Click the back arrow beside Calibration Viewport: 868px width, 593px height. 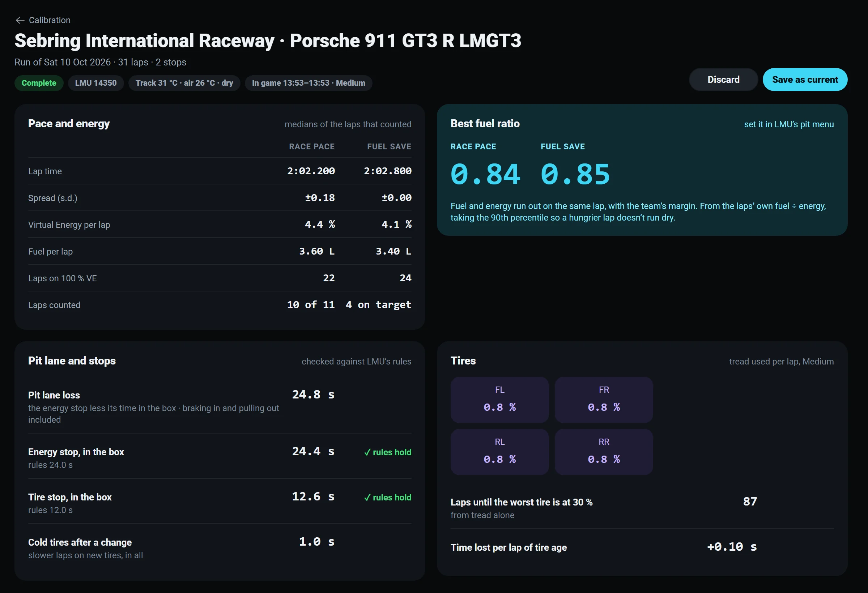20,20
